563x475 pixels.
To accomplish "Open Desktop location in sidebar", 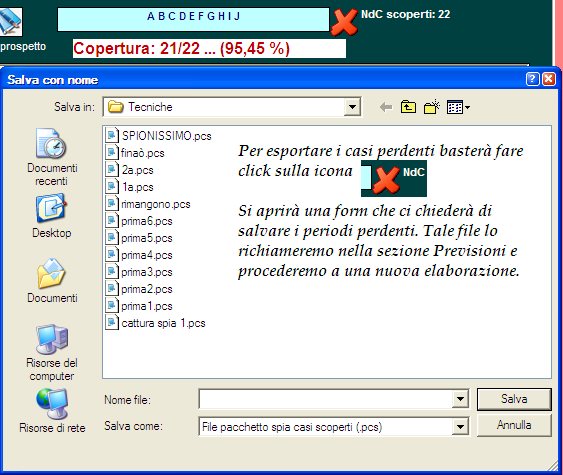I will (x=51, y=216).
